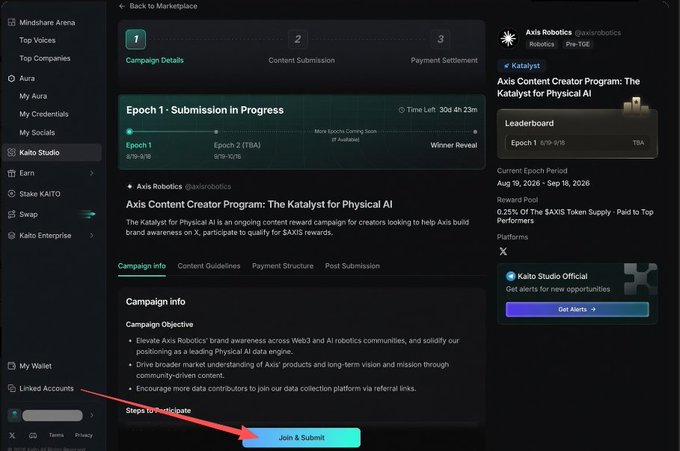Viewport: 680px width, 451px height.
Task: Click the blurred username field in sidebar
Action: tap(52, 415)
